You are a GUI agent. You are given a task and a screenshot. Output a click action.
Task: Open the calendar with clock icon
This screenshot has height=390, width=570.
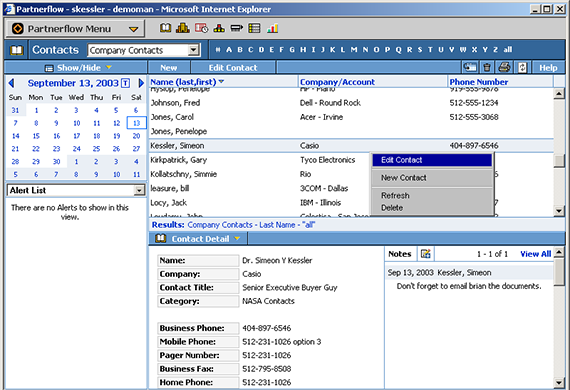(201, 28)
